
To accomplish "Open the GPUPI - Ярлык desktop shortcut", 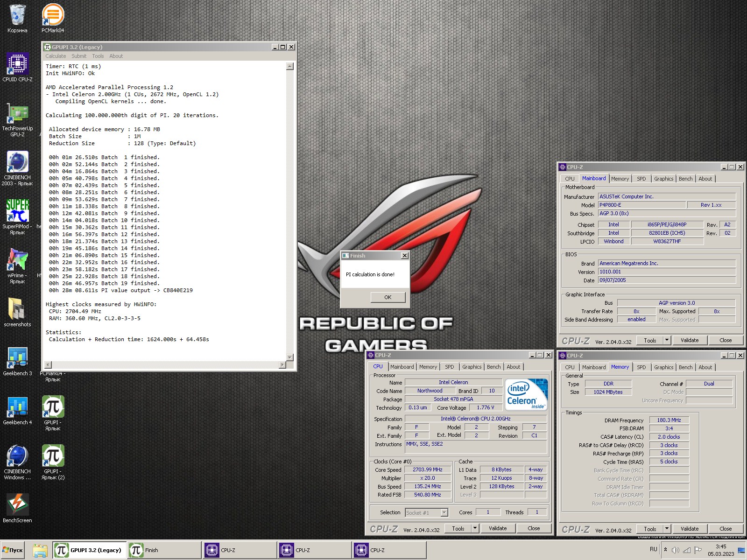I will [x=53, y=413].
